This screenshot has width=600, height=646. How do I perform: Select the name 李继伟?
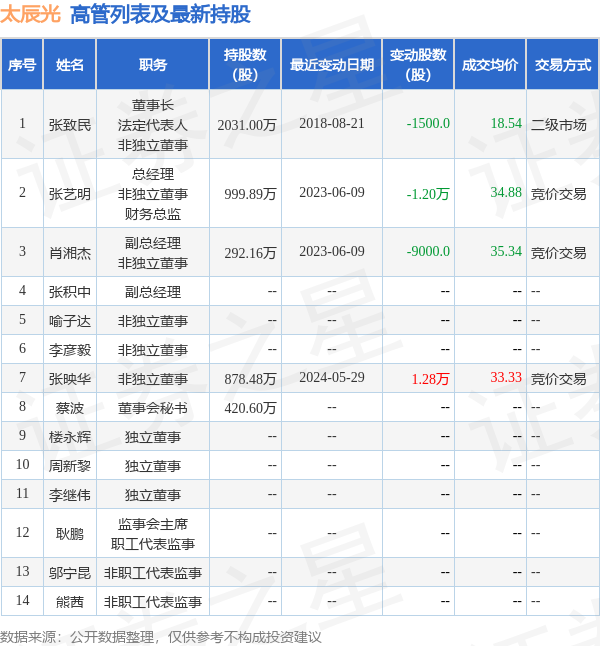70,495
